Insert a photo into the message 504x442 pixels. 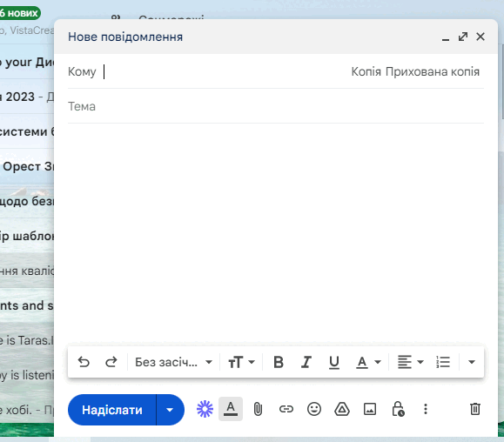coord(370,409)
